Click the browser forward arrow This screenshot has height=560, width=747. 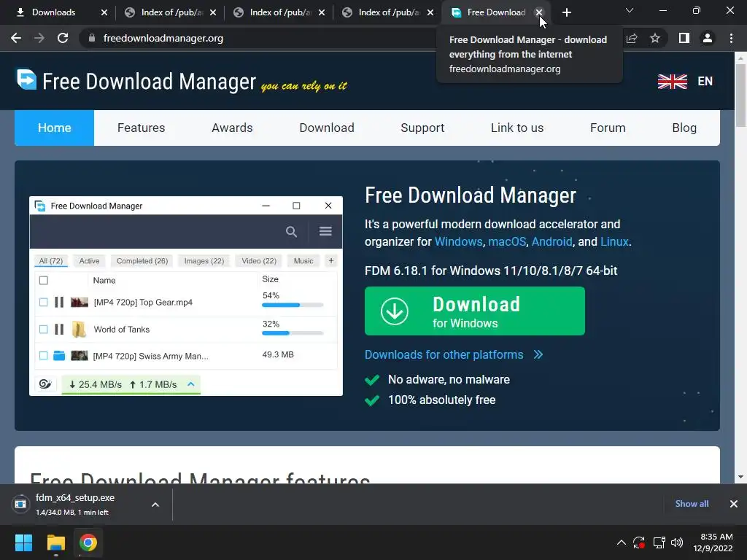pos(39,38)
